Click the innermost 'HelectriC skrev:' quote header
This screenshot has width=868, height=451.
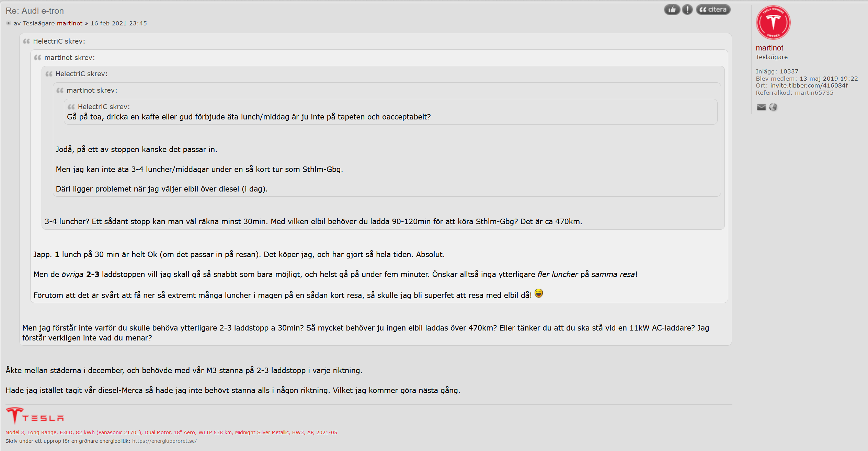tap(104, 107)
